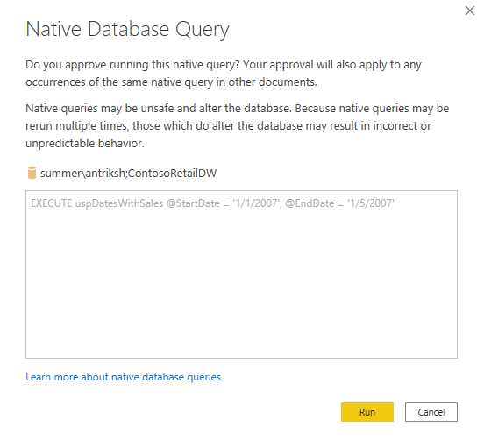The height and width of the screenshot is (448, 484).
Task: Cancel the native database query
Action: point(431,412)
